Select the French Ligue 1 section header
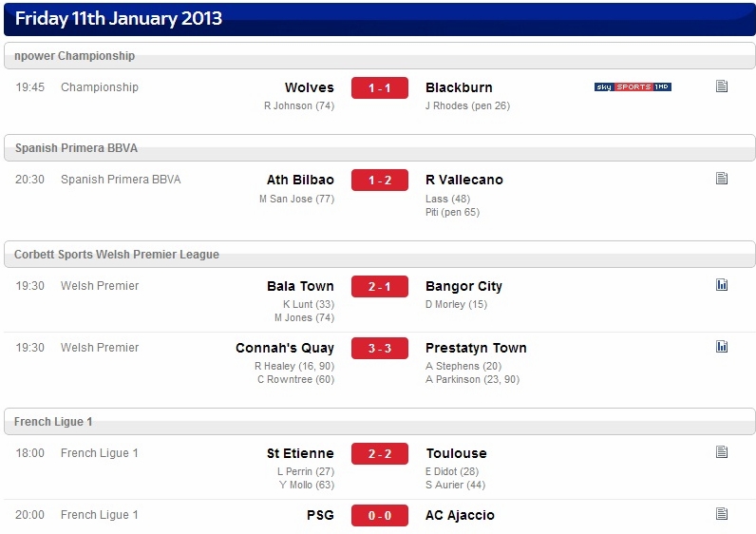 point(380,422)
